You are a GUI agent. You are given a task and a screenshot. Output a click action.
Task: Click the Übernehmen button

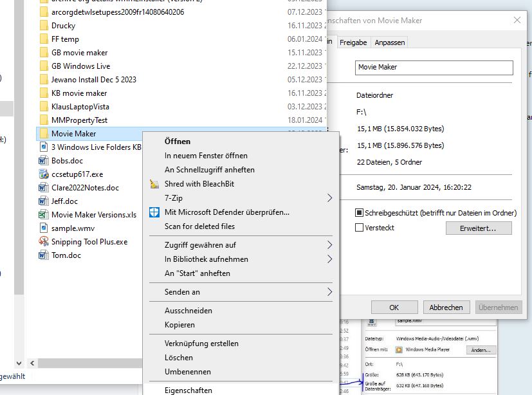coord(498,308)
